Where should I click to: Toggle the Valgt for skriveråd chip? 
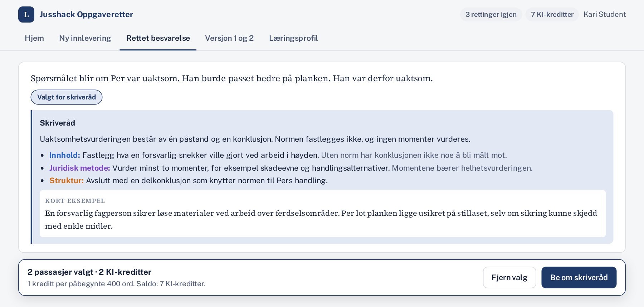67,97
